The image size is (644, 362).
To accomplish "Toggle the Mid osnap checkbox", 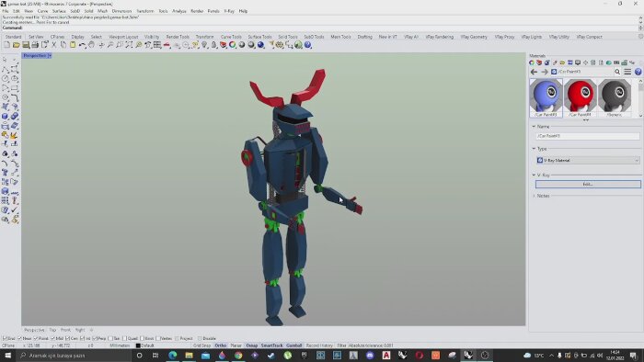I will tap(52, 338).
